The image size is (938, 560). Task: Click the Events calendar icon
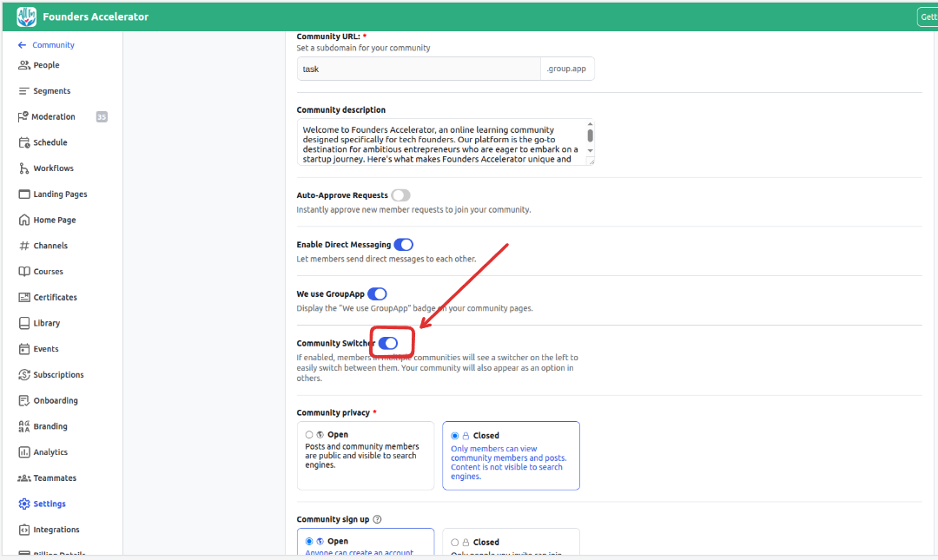[x=24, y=349]
